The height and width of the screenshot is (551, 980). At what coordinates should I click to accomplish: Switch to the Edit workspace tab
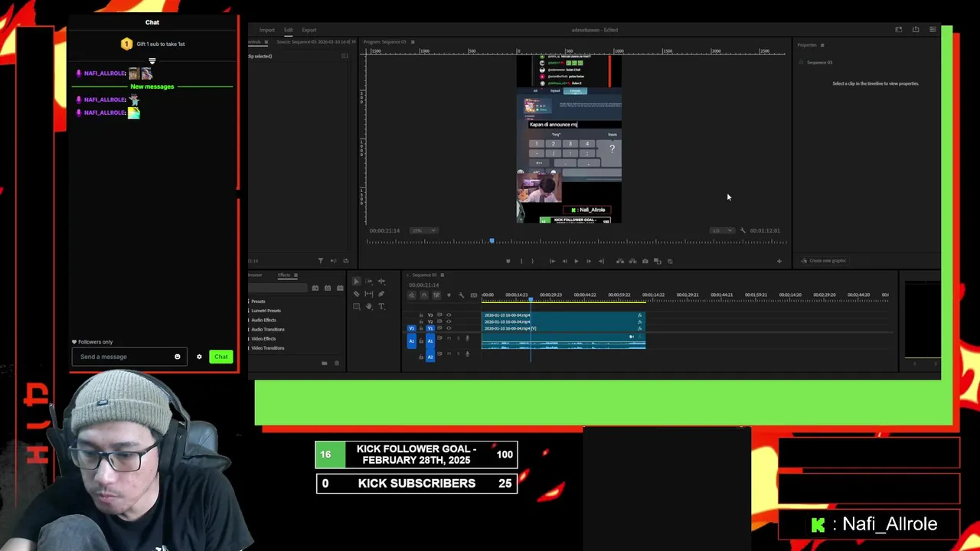coord(289,30)
